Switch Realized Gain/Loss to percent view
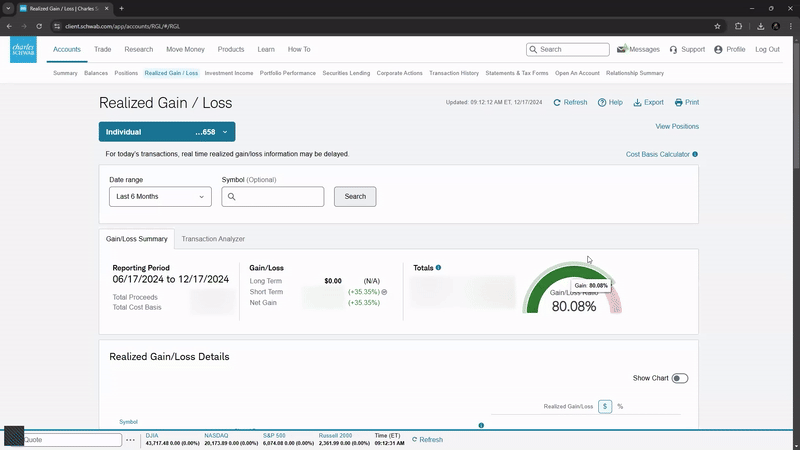Screen dimensions: 800x450 (620, 407)
